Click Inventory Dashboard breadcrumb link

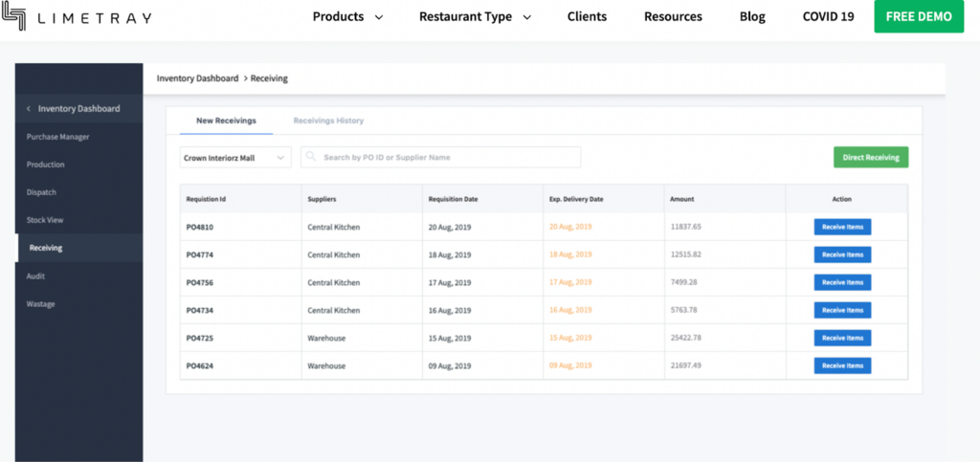[197, 78]
